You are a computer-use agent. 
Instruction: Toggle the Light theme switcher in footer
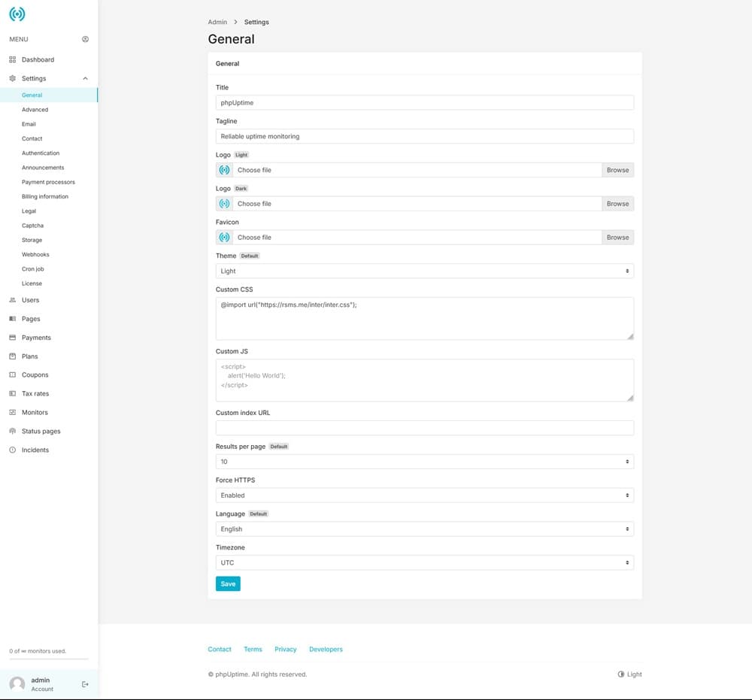(x=630, y=674)
